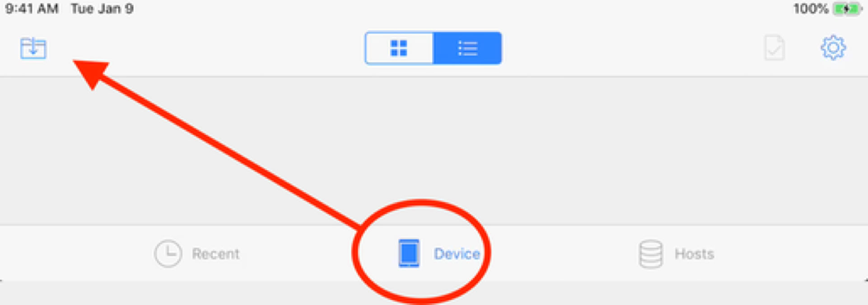Tap the 100% battery percentage text

pyautogui.click(x=811, y=9)
